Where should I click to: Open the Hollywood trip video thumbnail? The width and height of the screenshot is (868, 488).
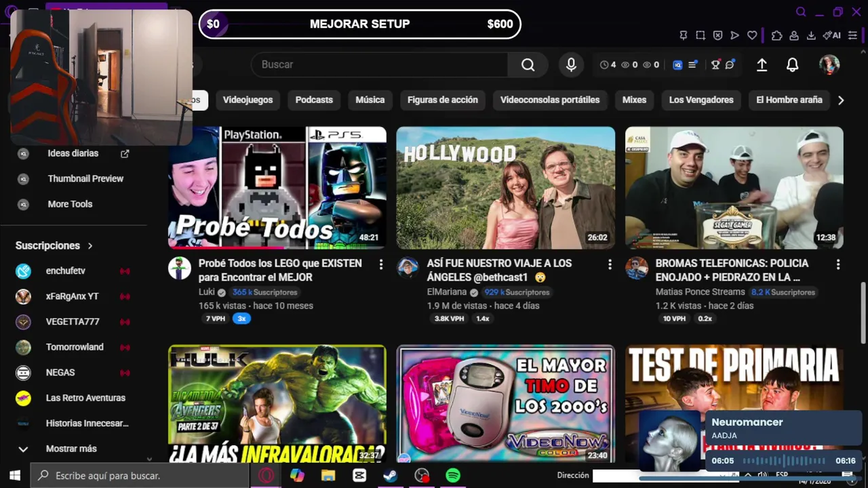click(x=506, y=188)
